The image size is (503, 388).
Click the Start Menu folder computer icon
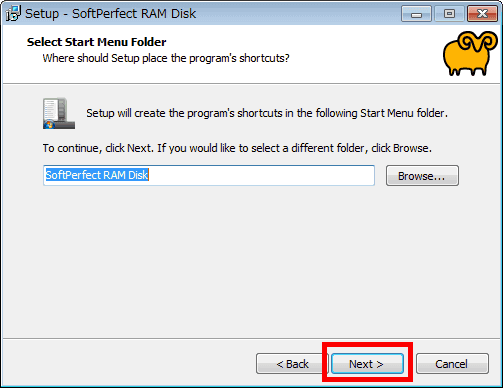[x=59, y=113]
